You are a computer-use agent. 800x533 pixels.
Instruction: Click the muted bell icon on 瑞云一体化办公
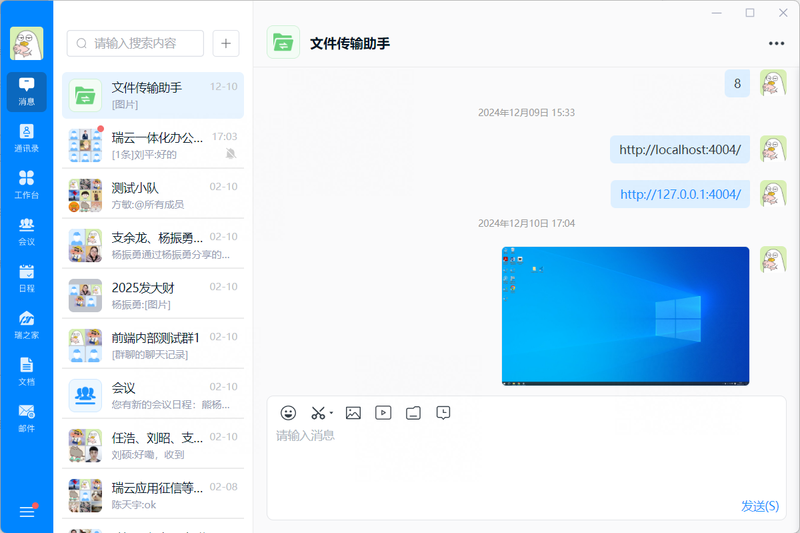[231, 154]
